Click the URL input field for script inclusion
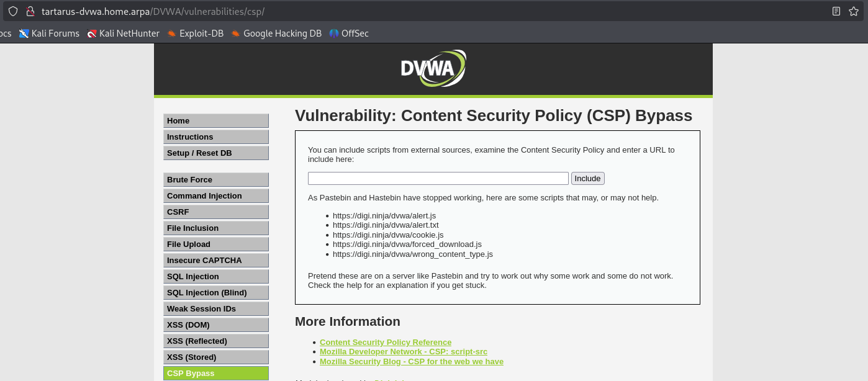The width and height of the screenshot is (868, 381). point(438,178)
